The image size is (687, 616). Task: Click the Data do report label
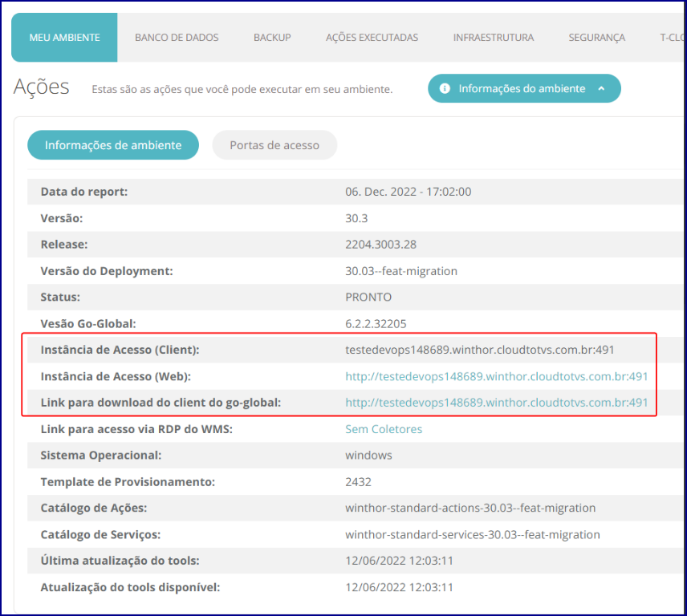coord(84,192)
